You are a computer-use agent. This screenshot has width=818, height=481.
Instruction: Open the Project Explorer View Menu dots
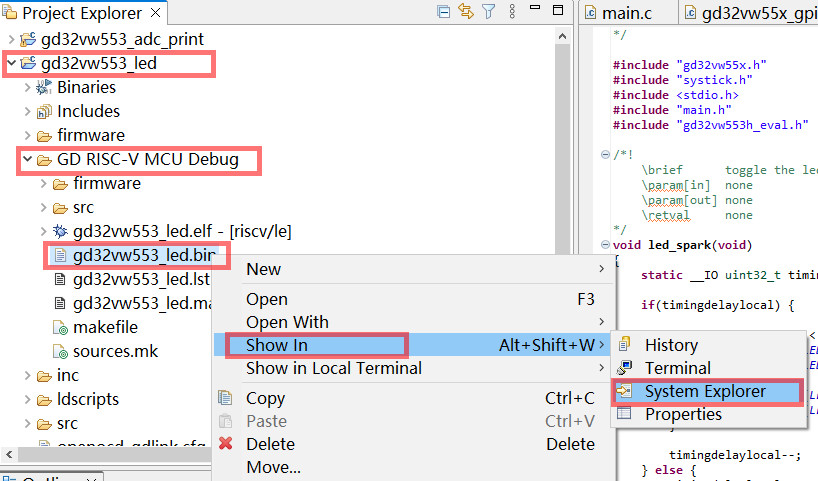pyautogui.click(x=511, y=12)
